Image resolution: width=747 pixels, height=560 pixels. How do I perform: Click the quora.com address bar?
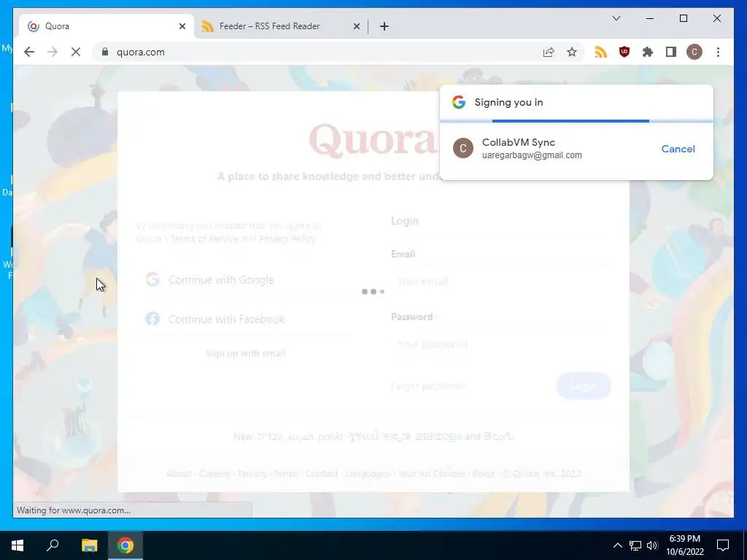324,52
